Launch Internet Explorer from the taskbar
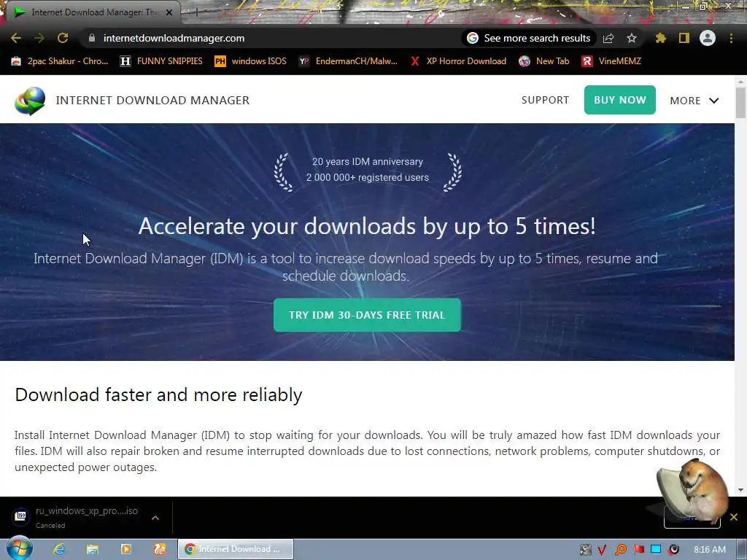This screenshot has width=747, height=560. [58, 549]
